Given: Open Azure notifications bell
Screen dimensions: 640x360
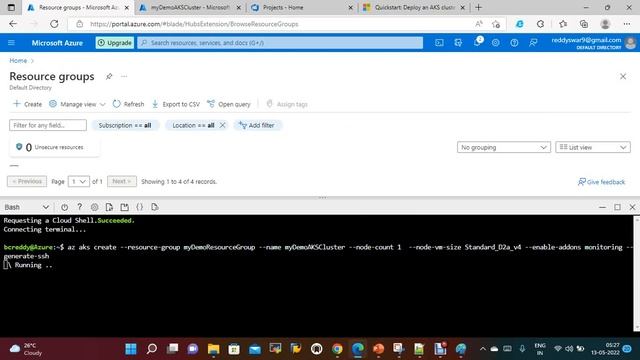Looking at the screenshot, I should point(477,42).
